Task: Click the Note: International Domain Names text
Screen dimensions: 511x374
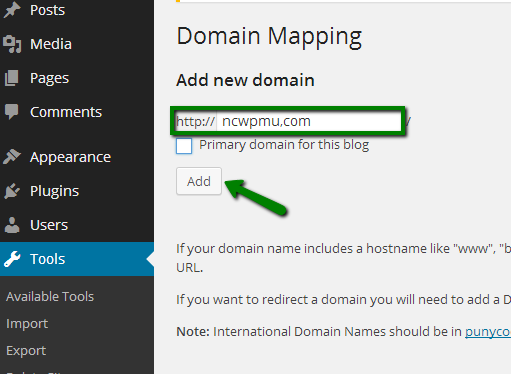Action: pos(343,332)
